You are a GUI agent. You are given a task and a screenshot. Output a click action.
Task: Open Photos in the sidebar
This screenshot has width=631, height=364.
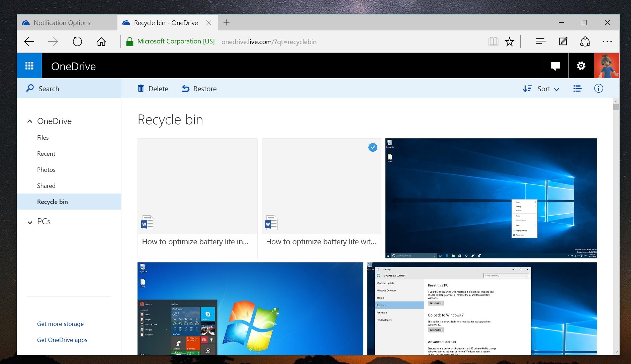tap(46, 169)
